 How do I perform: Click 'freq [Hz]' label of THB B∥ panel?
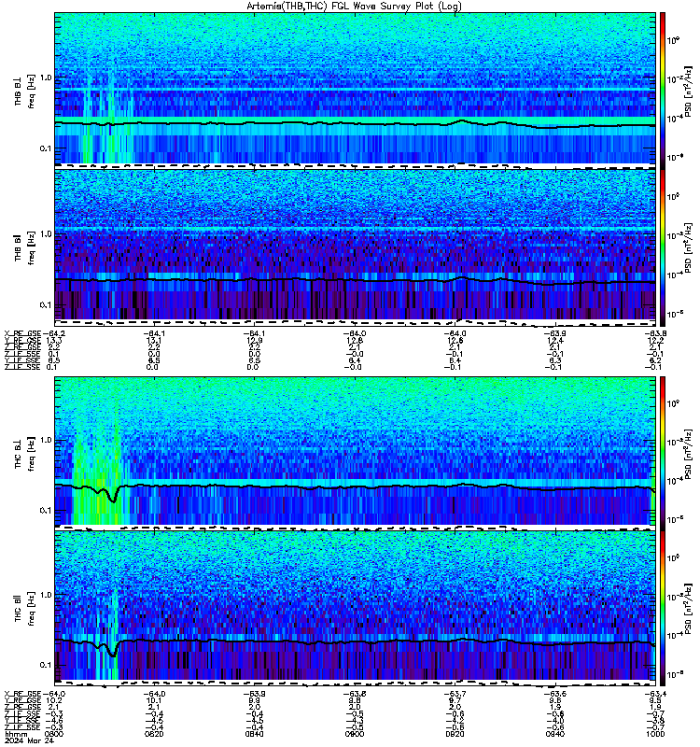point(31,247)
